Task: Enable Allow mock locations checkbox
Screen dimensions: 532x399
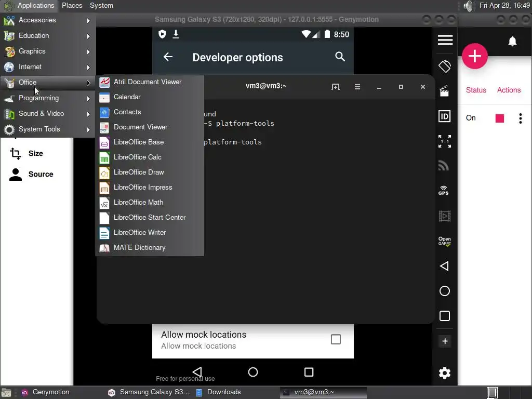Action: tap(336, 339)
